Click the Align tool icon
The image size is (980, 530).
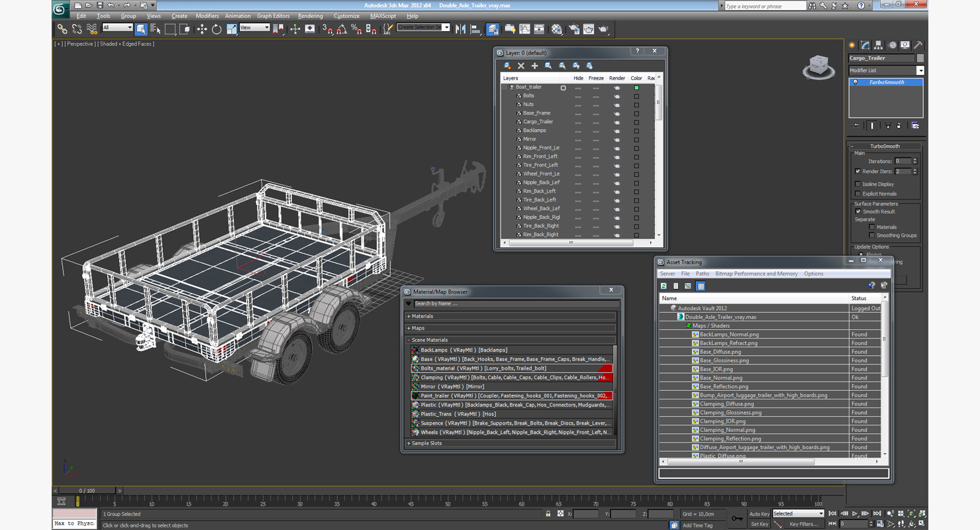coord(475,29)
